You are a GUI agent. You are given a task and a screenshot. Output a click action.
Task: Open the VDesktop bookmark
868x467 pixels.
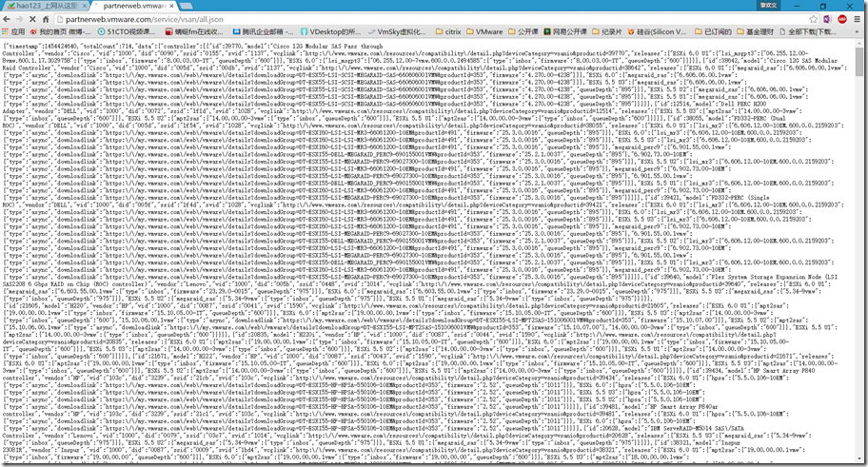click(330, 31)
